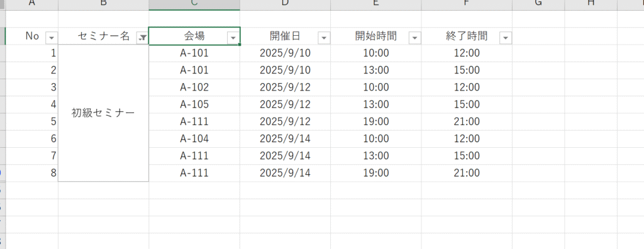The image size is (644, 249).
Task: Select No cell with value 3
Action: click(31, 87)
